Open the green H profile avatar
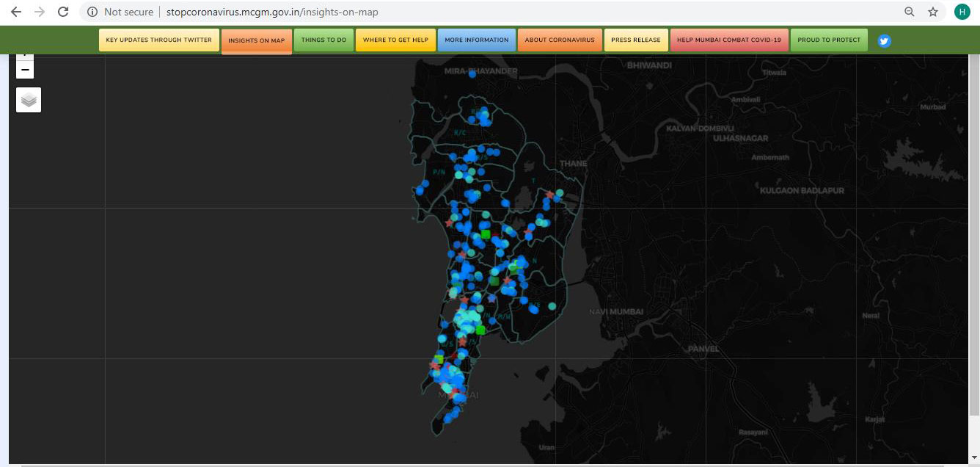Screen dimensions: 980x467 962,12
